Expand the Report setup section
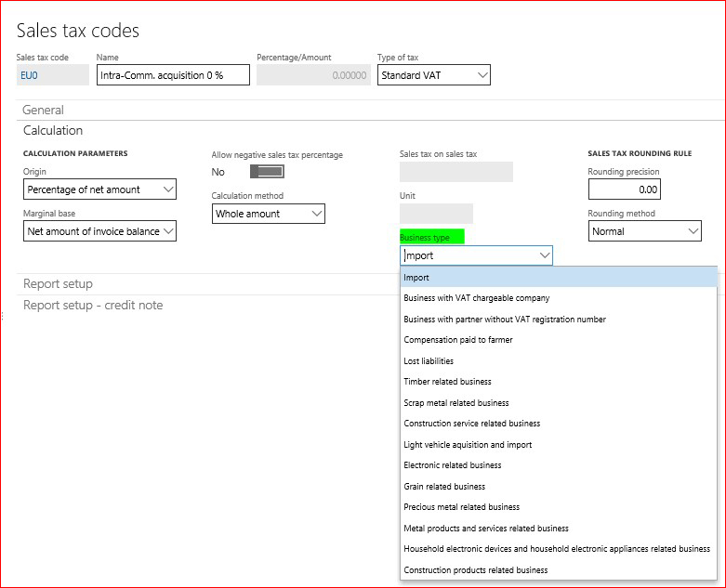The image size is (726, 588). pyautogui.click(x=58, y=283)
